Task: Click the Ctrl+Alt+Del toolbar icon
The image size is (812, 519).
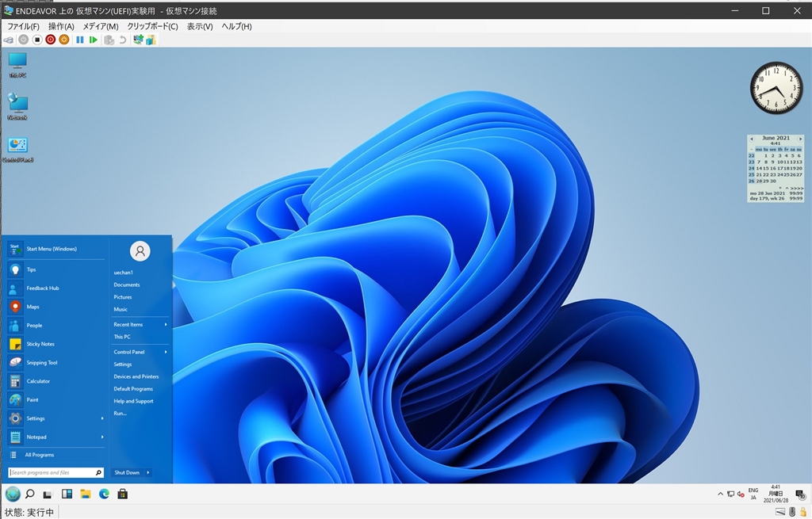Action: (x=9, y=40)
